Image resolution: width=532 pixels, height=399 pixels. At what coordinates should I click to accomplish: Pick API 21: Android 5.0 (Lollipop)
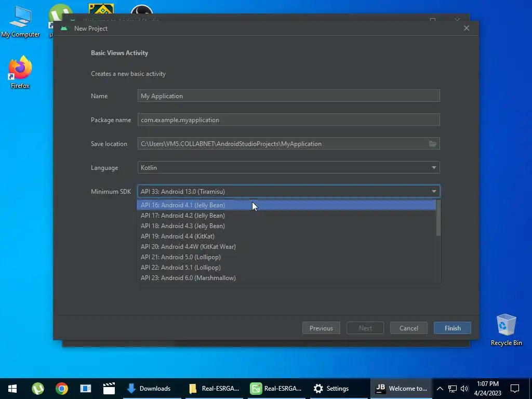pos(286,257)
